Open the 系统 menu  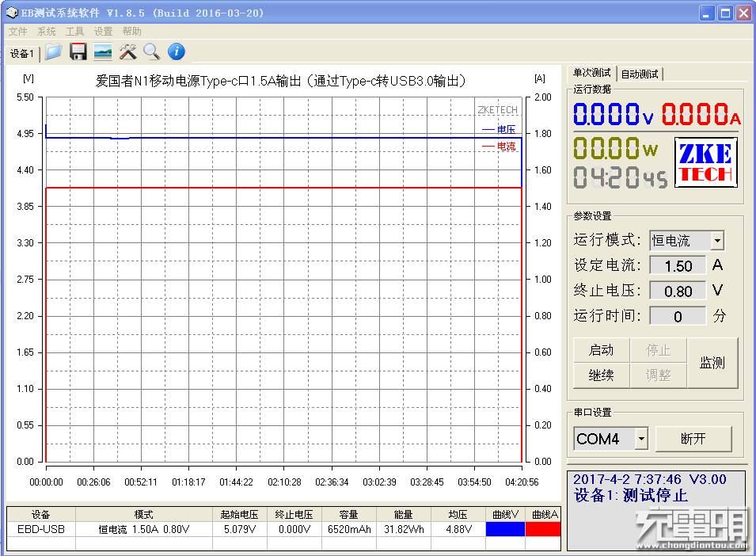[46, 32]
